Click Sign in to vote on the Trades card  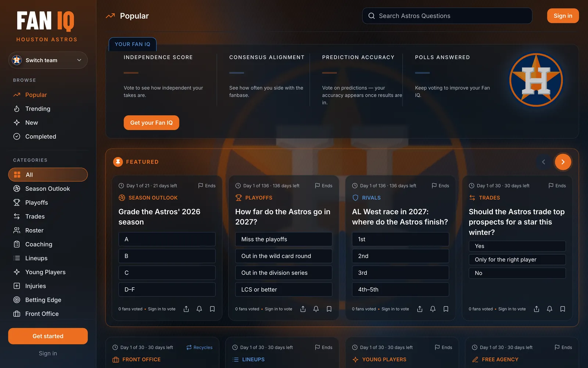pyautogui.click(x=512, y=309)
